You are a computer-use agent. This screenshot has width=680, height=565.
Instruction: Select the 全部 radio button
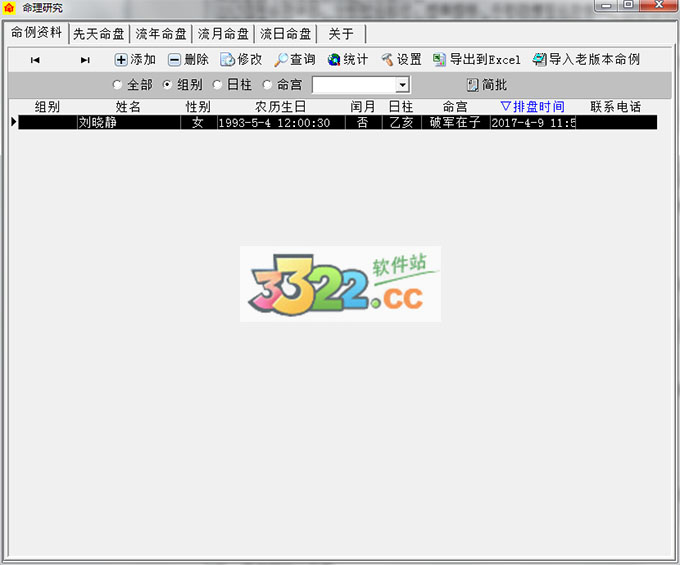(x=117, y=85)
